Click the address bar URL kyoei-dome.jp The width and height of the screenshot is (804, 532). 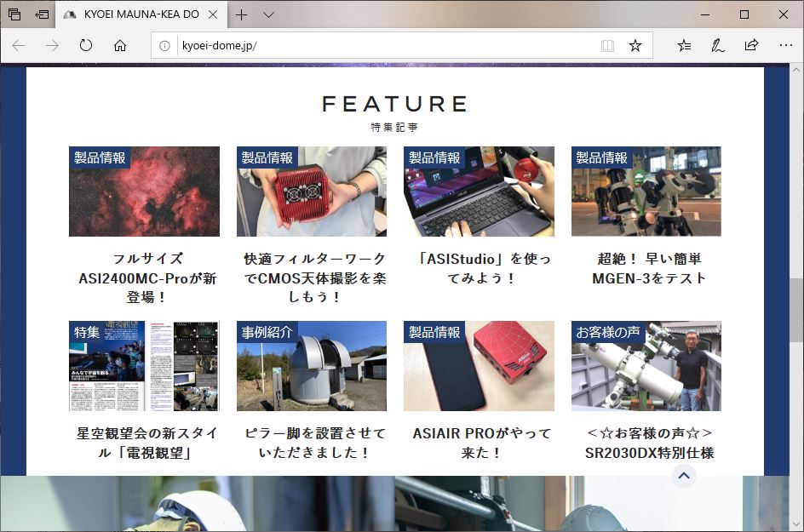click(219, 46)
